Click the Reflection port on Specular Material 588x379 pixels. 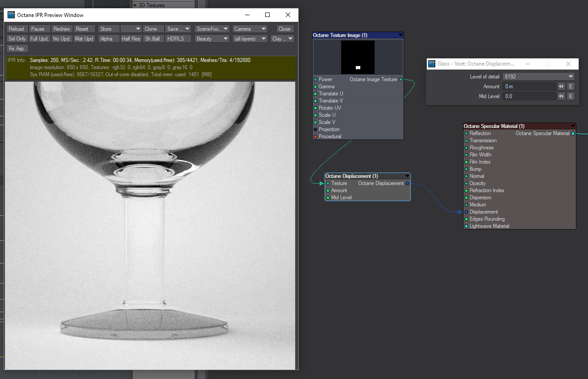(466, 134)
